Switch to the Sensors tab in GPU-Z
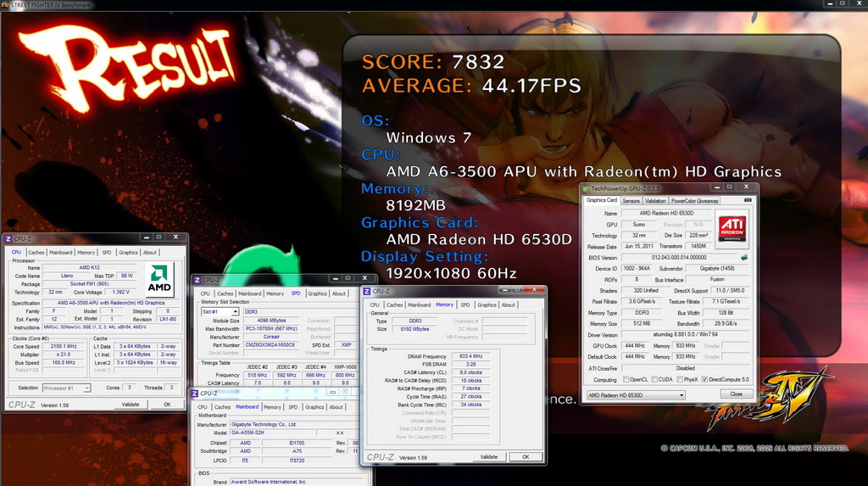The width and height of the screenshot is (868, 486). [631, 201]
